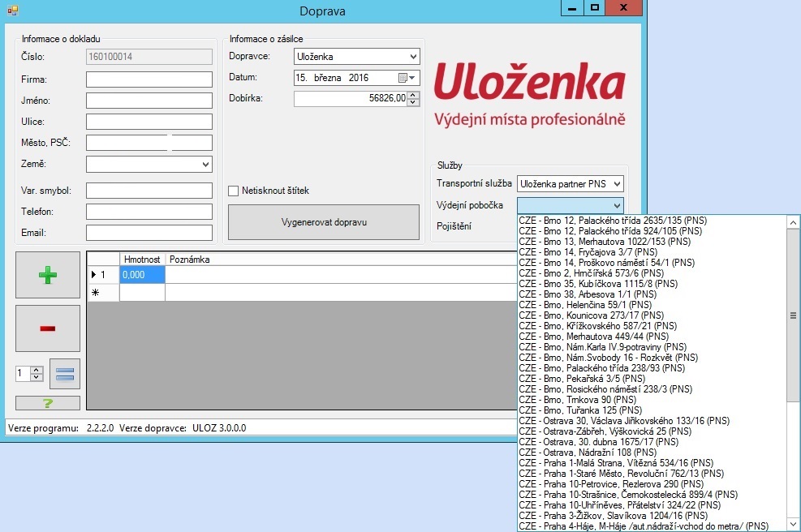Screen dimensions: 801x532
Task: Select Brno, Rosického náměstí 238/3
Action: tap(652, 389)
